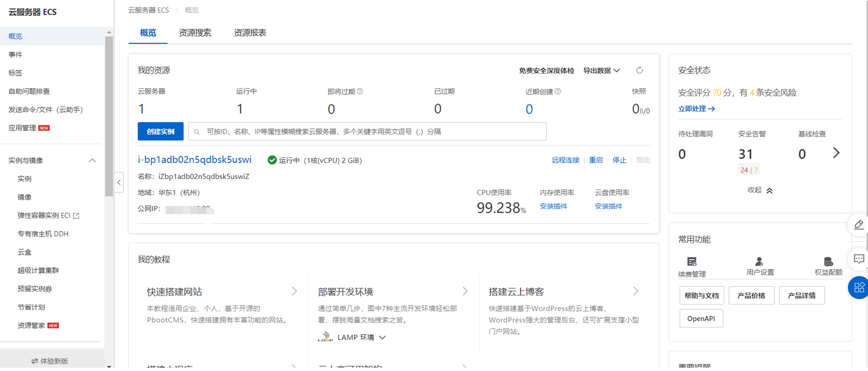868x371 pixels.
Task: Click the search magnifier icon in the search box
Action: (197, 131)
